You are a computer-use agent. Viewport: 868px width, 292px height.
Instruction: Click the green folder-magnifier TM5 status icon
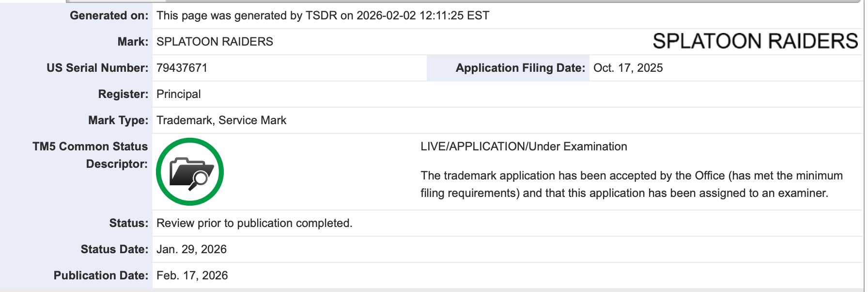pyautogui.click(x=190, y=172)
